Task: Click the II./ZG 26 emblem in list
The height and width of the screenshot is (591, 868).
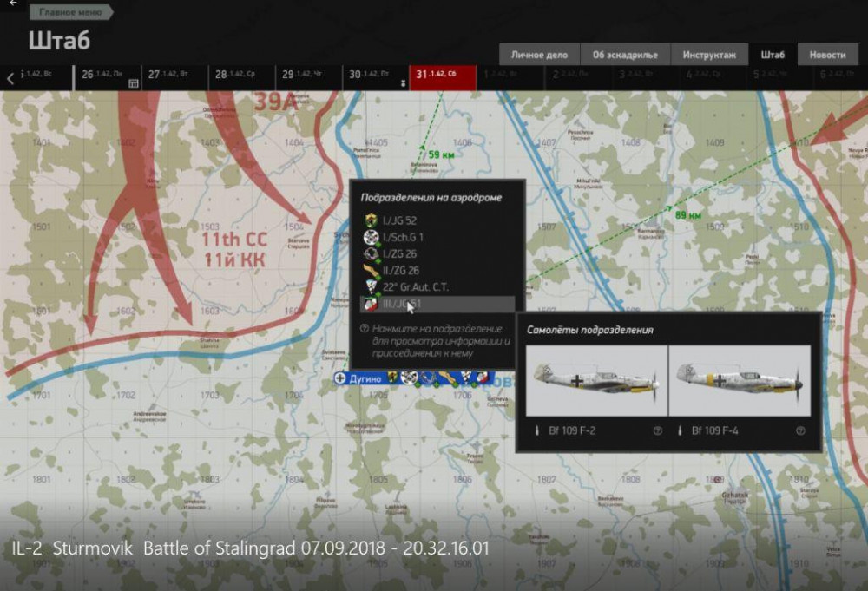Action: (x=371, y=270)
